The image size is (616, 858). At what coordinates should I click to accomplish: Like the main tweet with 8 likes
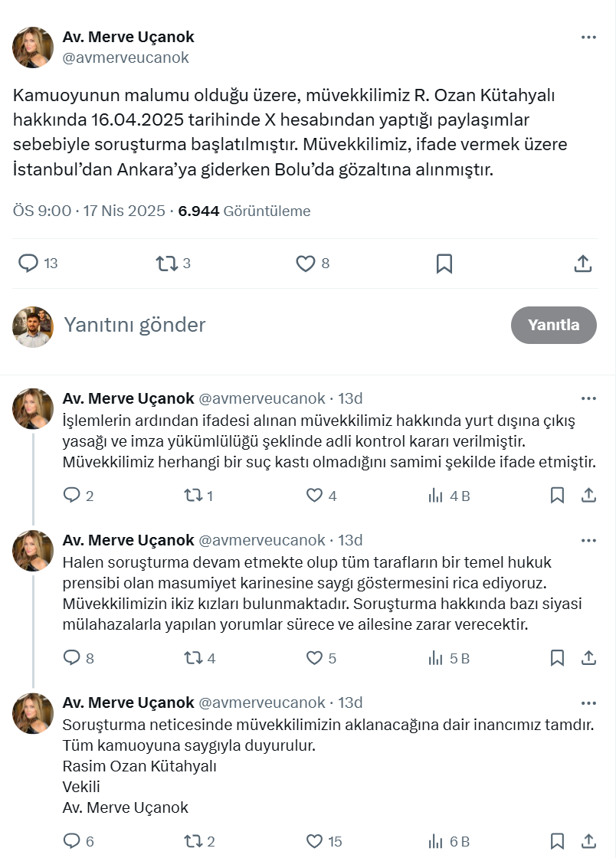[306, 264]
